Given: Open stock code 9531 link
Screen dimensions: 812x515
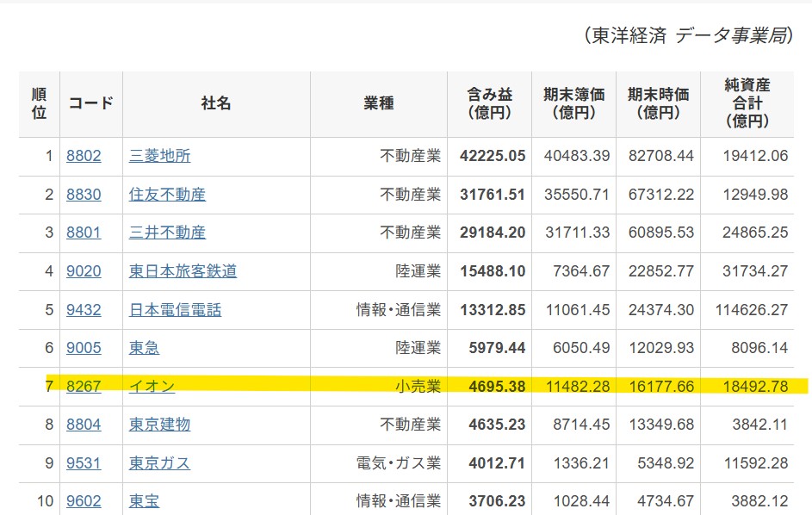Looking at the screenshot, I should pos(84,463).
